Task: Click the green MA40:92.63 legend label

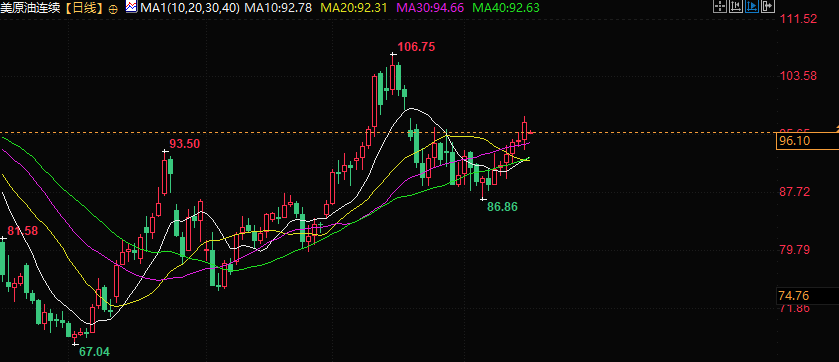Action: [506, 8]
